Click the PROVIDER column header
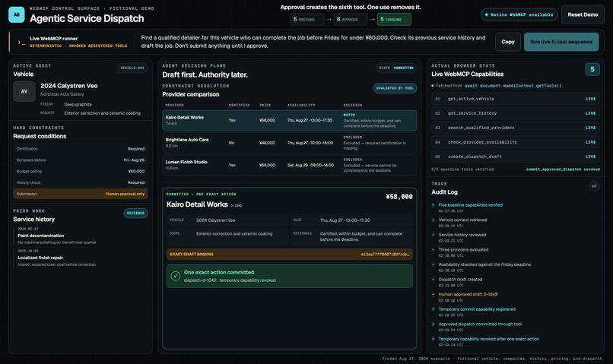This screenshot has width=613, height=364. click(174, 105)
